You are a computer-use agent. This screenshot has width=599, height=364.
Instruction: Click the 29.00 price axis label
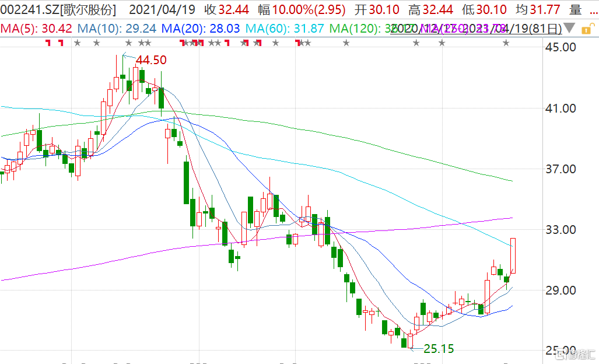pyautogui.click(x=561, y=290)
